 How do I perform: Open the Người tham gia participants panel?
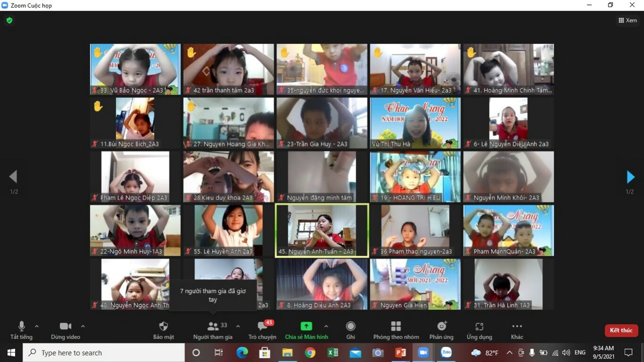[213, 327]
